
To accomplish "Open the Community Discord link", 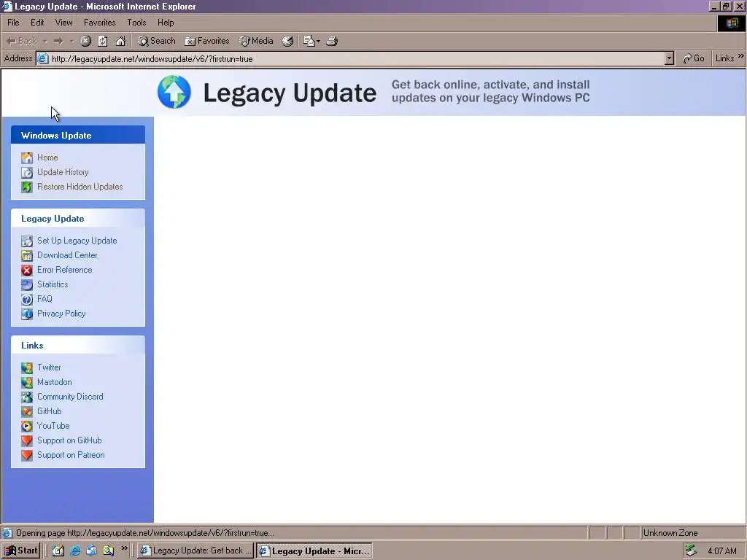I will coord(70,397).
